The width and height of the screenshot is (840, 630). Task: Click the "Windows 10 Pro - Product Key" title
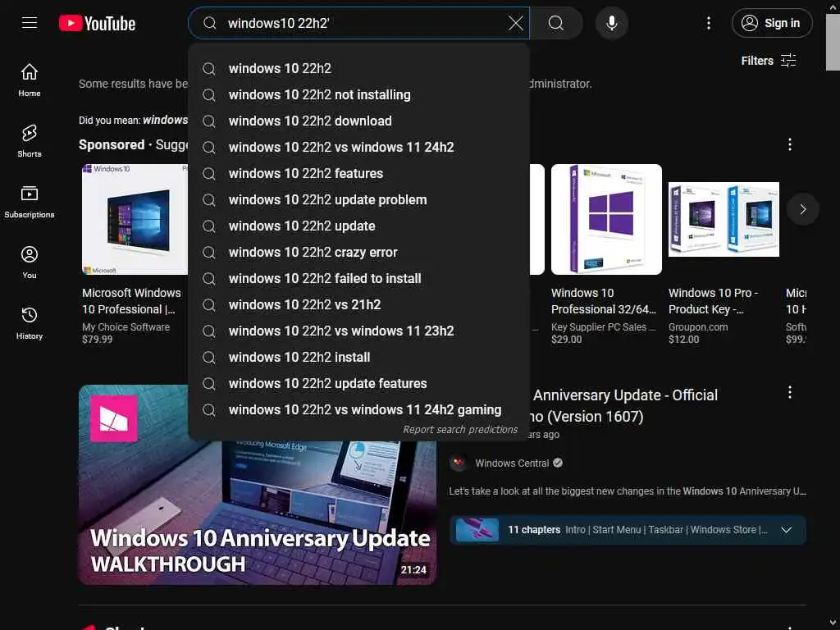(713, 301)
